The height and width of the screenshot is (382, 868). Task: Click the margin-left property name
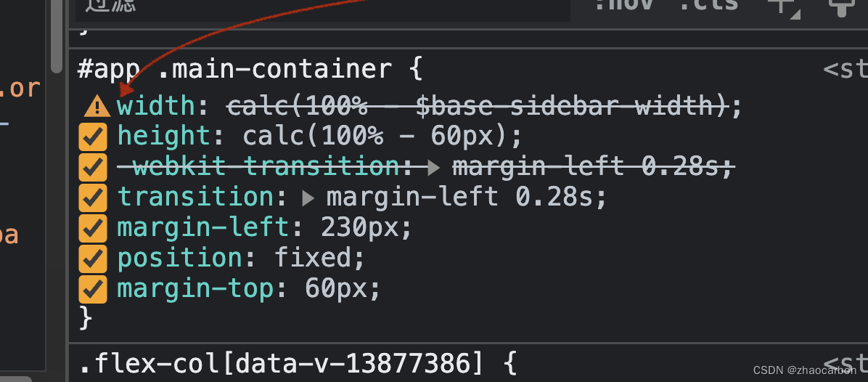[203, 228]
